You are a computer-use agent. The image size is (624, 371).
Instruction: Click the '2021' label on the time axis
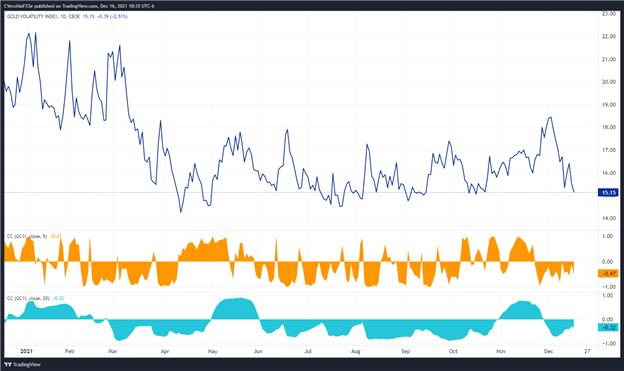click(26, 351)
